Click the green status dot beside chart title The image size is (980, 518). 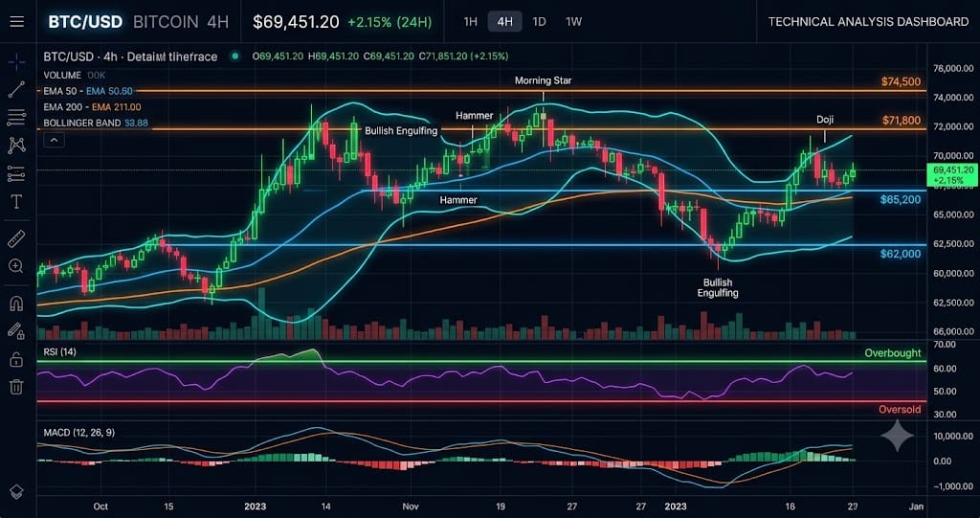coord(235,56)
